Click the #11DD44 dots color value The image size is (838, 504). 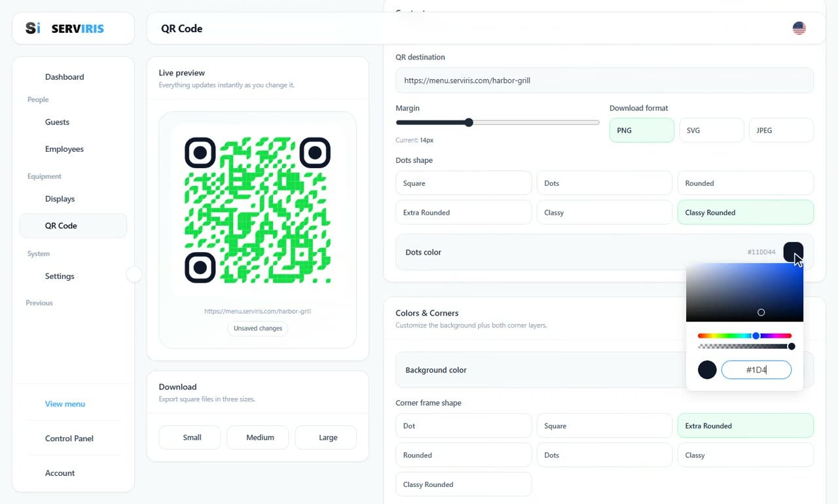(x=761, y=252)
